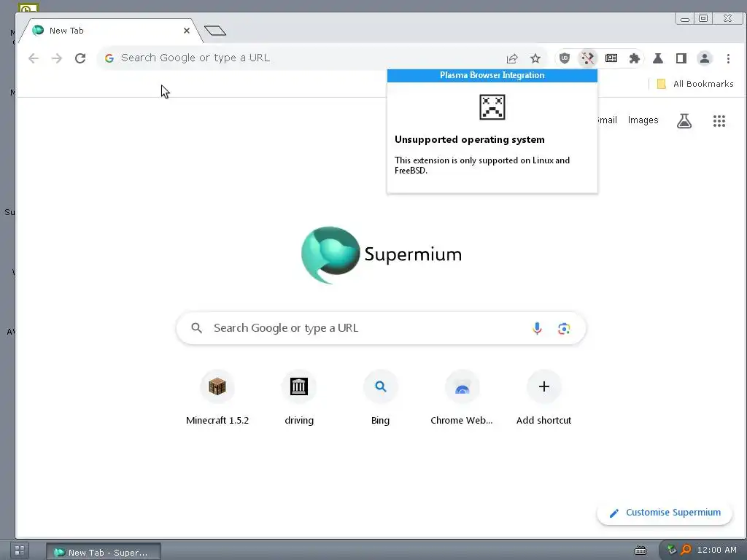Open the Google apps grid
The height and width of the screenshot is (560, 747).
(x=719, y=121)
